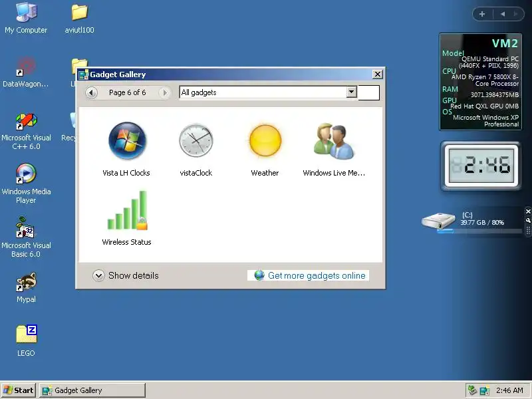Expand the Show details chevron
Image resolution: width=532 pixels, height=399 pixels.
(x=98, y=275)
